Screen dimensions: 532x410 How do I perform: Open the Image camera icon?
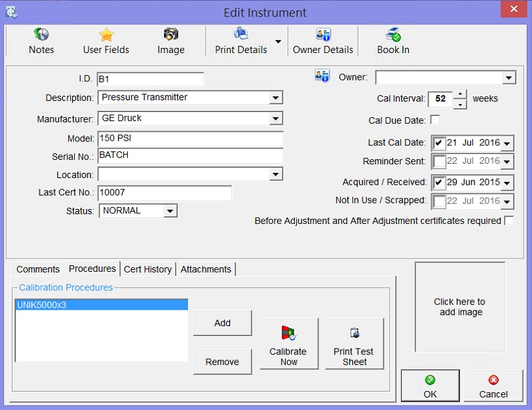(170, 35)
